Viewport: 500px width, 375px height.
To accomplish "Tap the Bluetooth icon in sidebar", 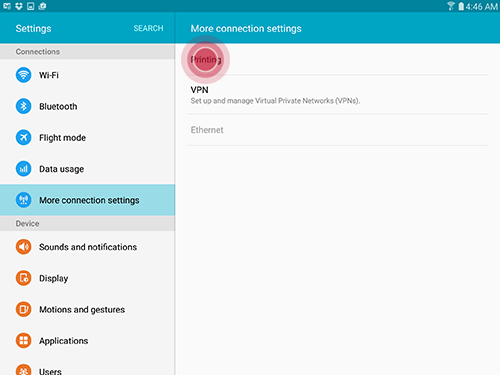I will coord(23,106).
